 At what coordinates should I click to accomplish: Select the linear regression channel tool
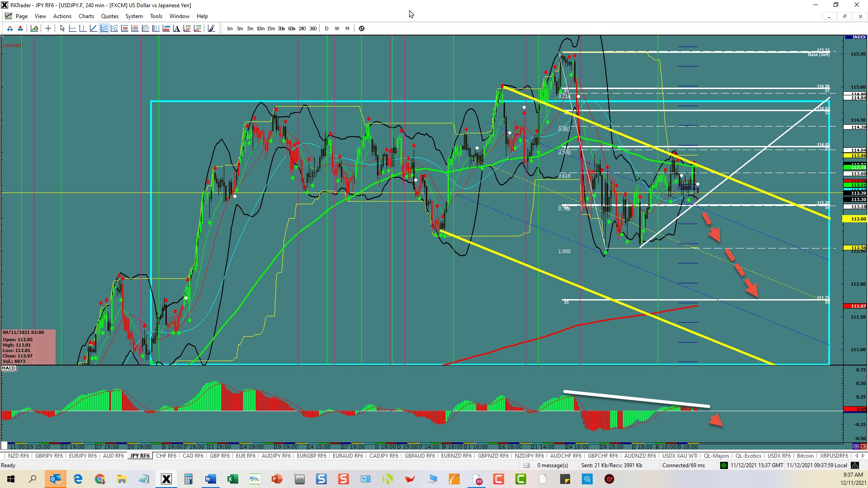[114, 28]
